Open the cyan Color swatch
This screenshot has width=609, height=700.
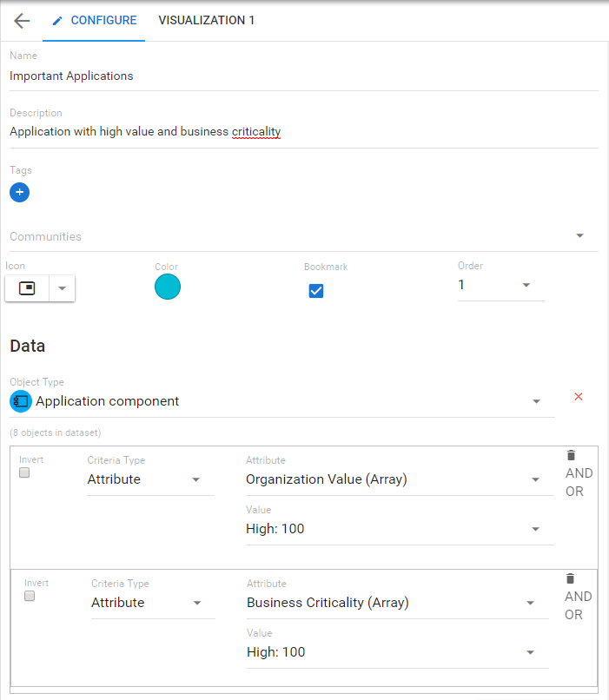pyautogui.click(x=168, y=287)
